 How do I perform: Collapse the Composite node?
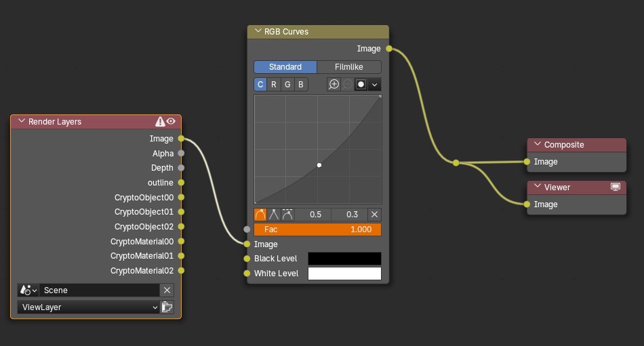tap(537, 144)
